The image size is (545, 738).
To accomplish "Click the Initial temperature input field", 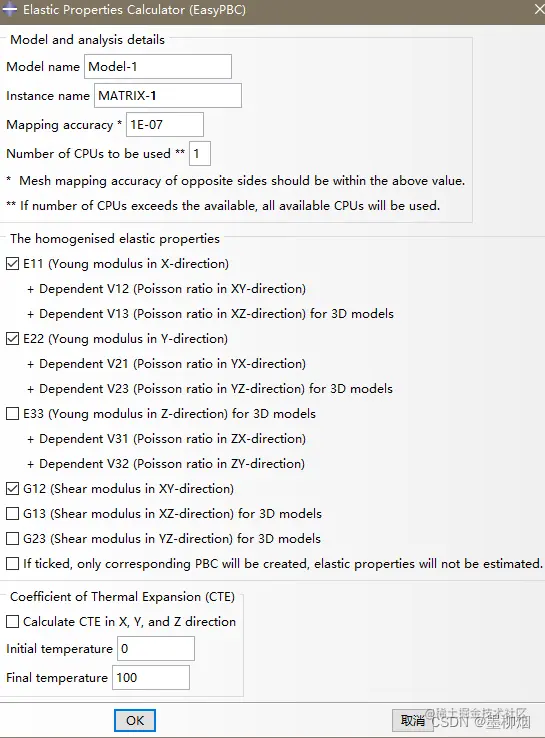I will [156, 649].
